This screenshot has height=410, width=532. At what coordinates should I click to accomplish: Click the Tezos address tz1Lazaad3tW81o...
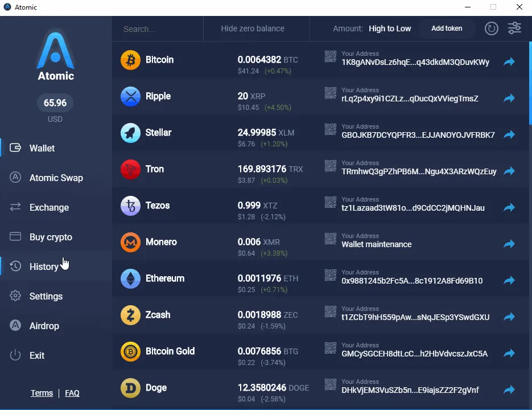(413, 208)
